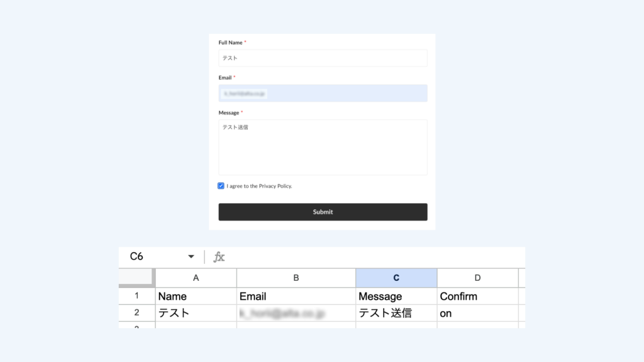Image resolution: width=644 pixels, height=362 pixels.
Task: Click the select-all corner box of the spreadsheet
Action: coord(136,278)
